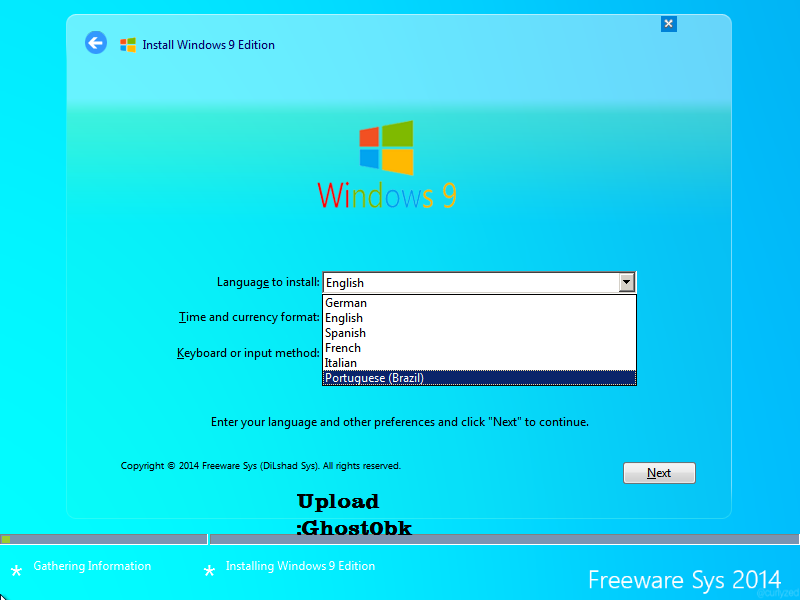Click the "Enter your language" instruction text
Viewport: 800px width, 600px height.
(x=399, y=422)
